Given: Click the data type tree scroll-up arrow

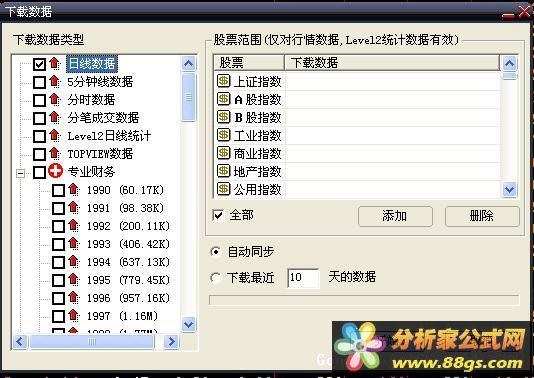Looking at the screenshot, I should (189, 63).
